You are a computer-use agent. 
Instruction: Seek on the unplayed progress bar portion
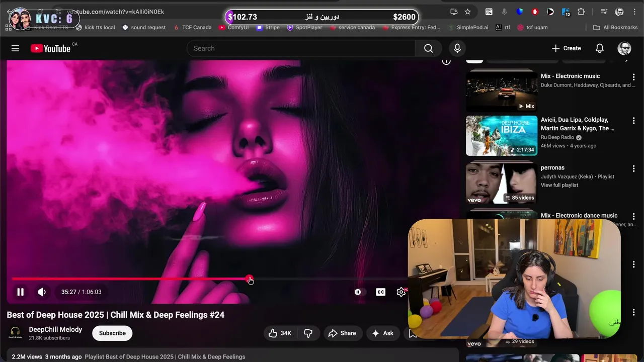pyautogui.click(x=330, y=279)
